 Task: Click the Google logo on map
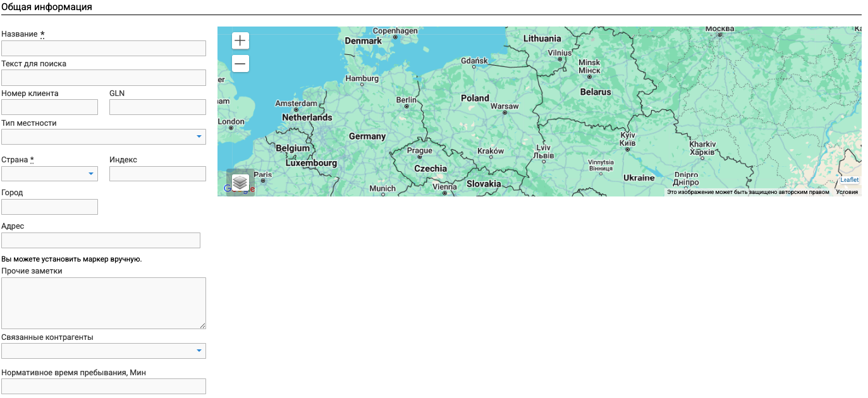pos(227,189)
